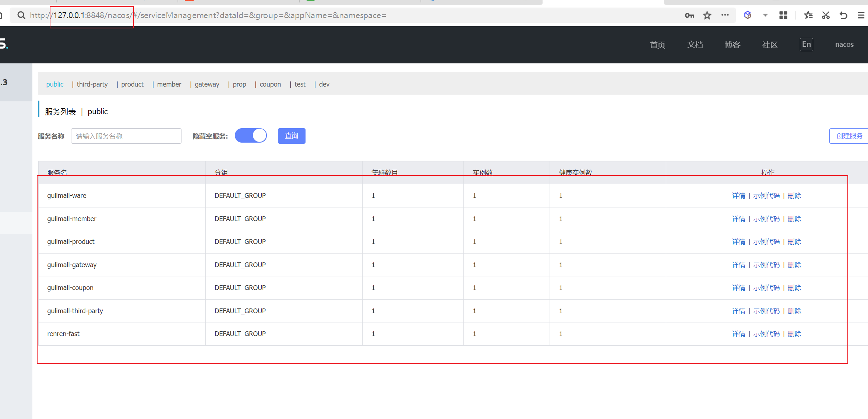Viewport: 868px width, 419px height.
Task: Open the nacos user menu
Action: pos(844,45)
